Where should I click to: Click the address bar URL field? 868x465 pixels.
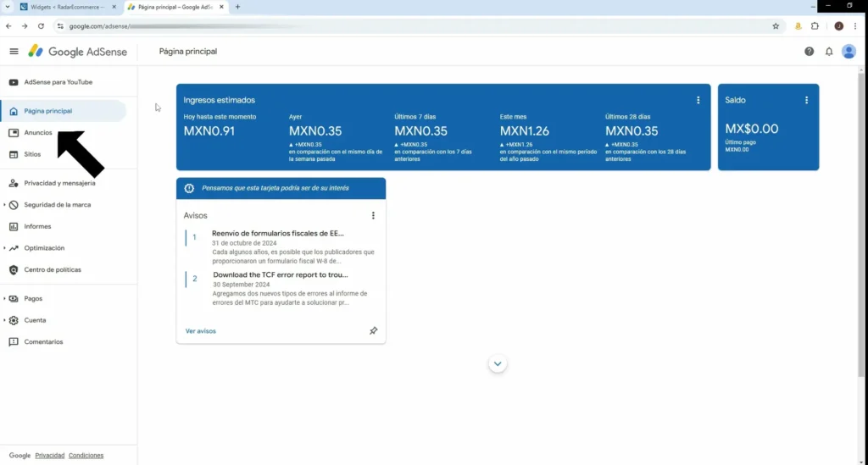click(x=415, y=26)
